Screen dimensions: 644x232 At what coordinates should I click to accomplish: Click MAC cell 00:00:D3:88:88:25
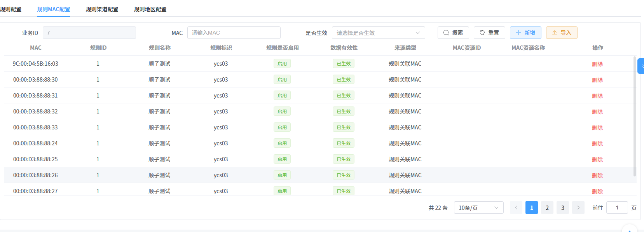point(35,159)
